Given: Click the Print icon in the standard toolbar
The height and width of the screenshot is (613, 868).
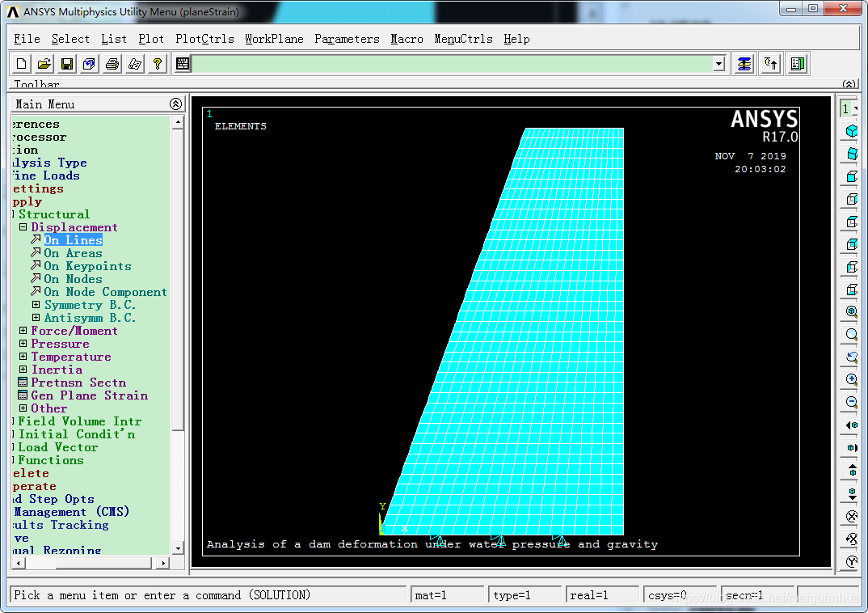Looking at the screenshot, I should 112,64.
